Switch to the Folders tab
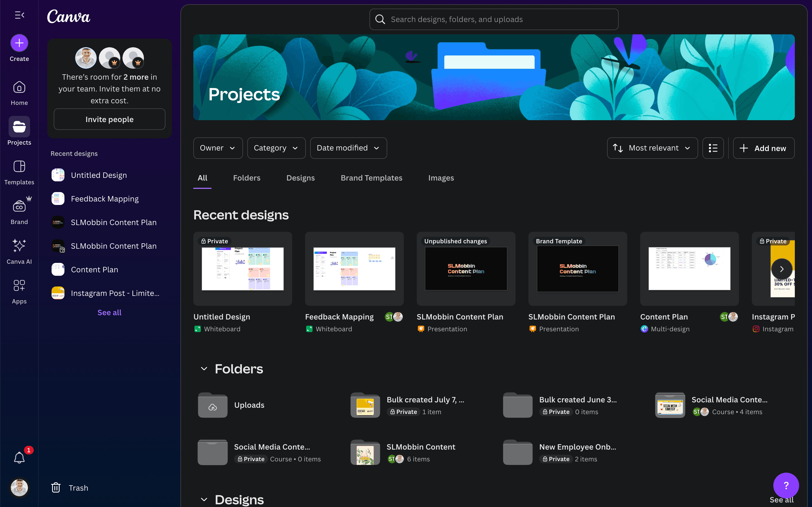Viewport: 812px width, 507px height. (247, 178)
